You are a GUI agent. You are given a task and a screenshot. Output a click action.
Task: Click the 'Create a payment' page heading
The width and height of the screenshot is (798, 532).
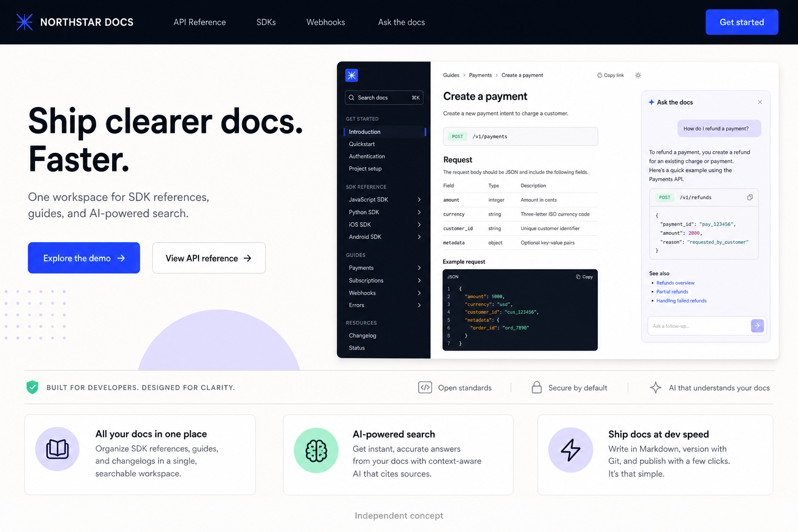click(485, 97)
